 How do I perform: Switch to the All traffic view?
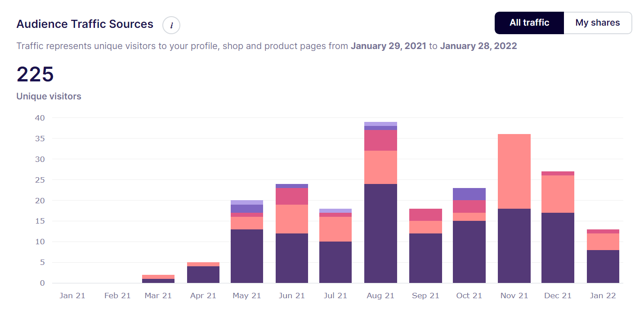pyautogui.click(x=529, y=23)
